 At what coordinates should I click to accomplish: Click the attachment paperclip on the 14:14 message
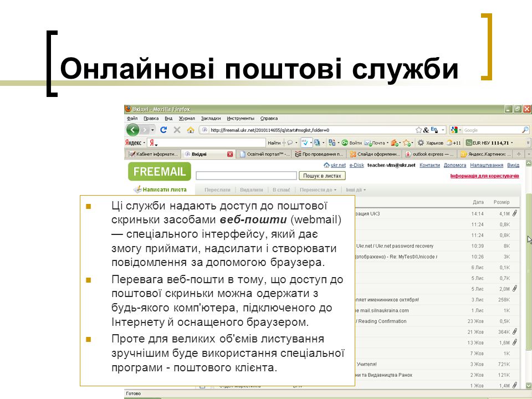515,213
